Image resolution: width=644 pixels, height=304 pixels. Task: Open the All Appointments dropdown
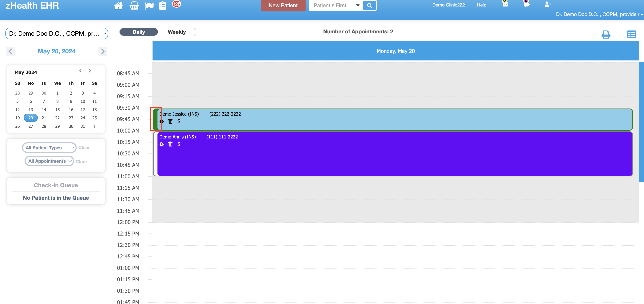[49, 161]
